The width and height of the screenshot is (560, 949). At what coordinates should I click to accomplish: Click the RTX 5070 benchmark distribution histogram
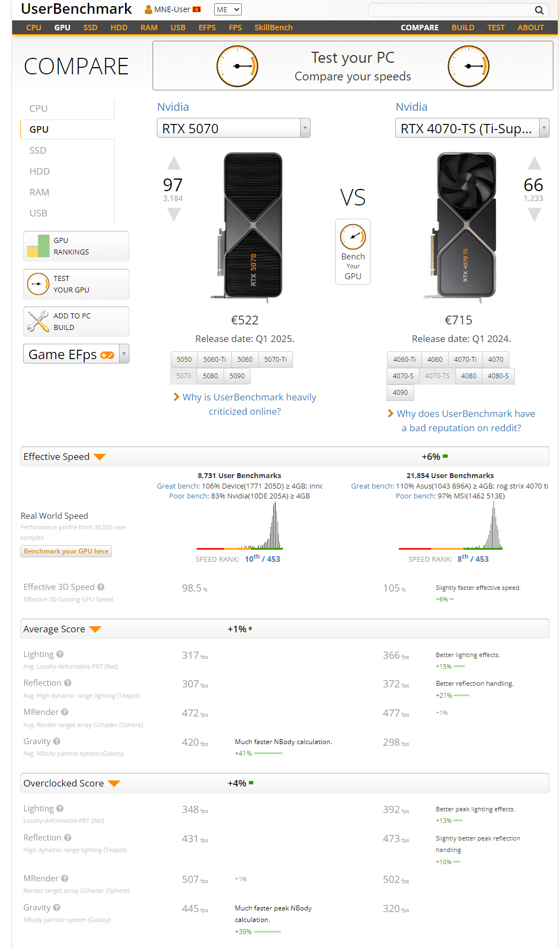click(x=240, y=525)
